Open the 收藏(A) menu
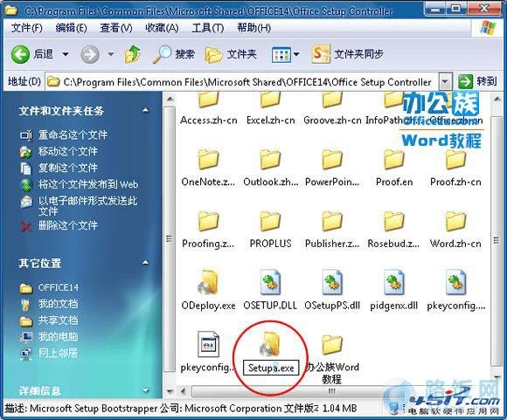Image resolution: width=507 pixels, height=420 pixels. coord(162,28)
